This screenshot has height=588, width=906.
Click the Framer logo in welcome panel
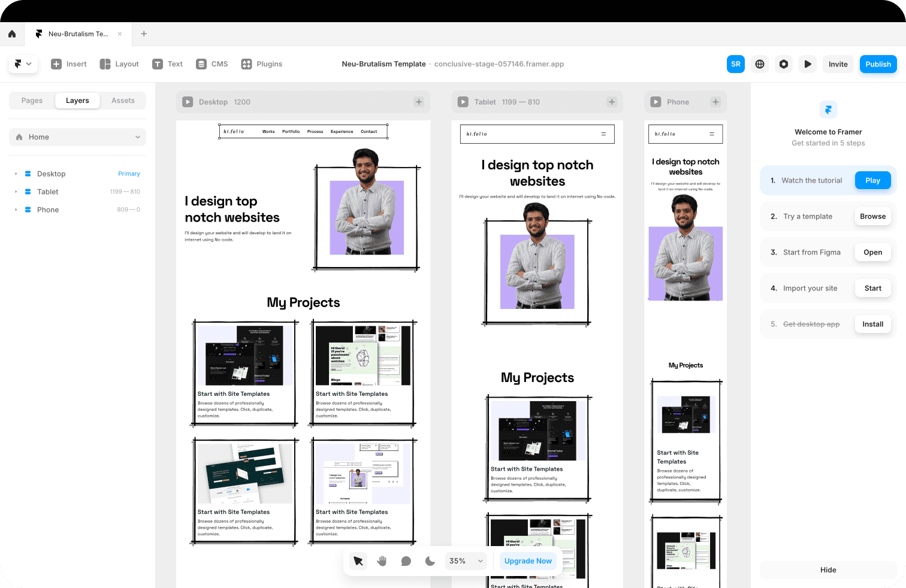coord(828,110)
